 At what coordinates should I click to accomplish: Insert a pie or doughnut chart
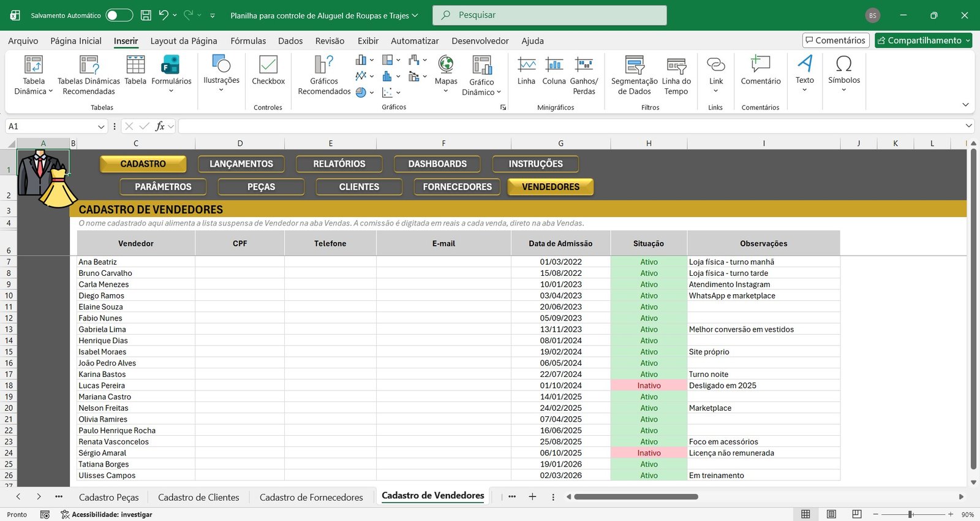click(364, 92)
